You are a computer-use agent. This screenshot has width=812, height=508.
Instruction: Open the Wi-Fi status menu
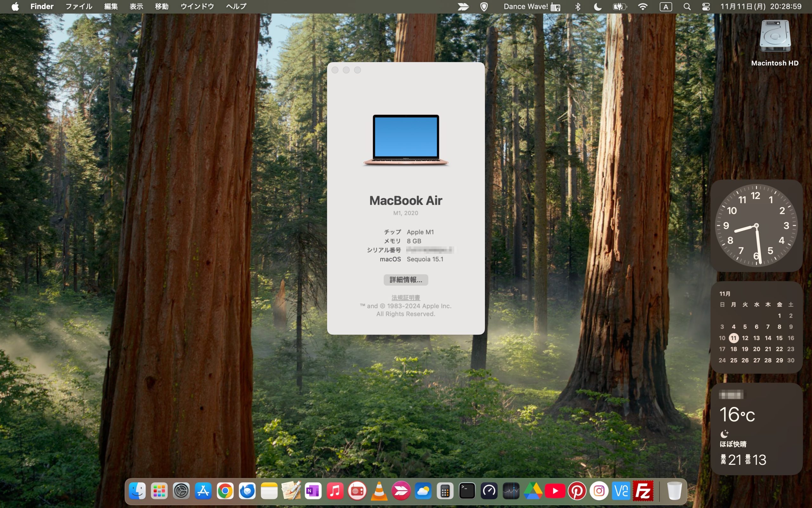(643, 7)
